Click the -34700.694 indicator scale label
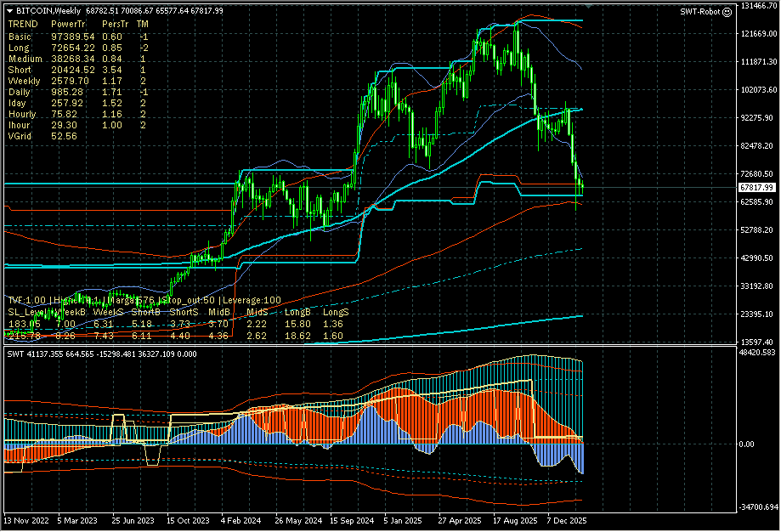The image size is (781, 532). 759,507
